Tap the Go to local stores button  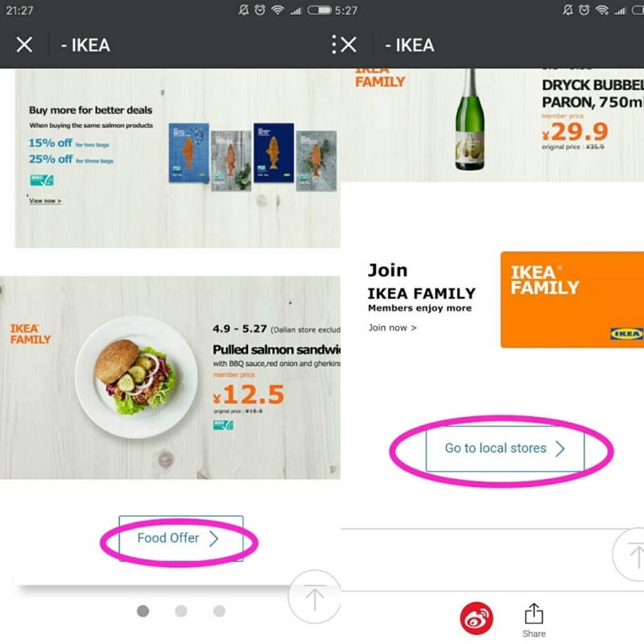(x=505, y=448)
